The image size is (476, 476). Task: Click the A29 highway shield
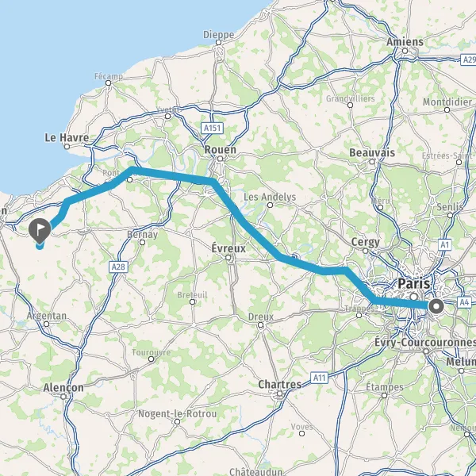[468, 59]
